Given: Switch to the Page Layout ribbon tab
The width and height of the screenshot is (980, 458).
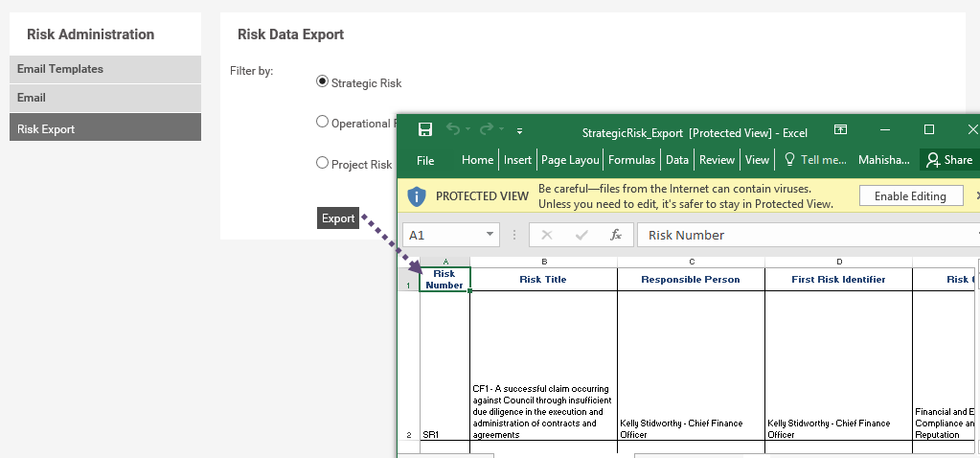Looking at the screenshot, I should click(x=570, y=160).
